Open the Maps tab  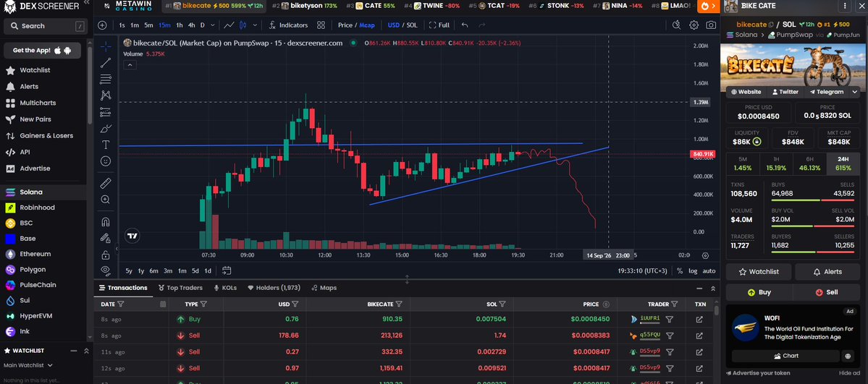324,288
